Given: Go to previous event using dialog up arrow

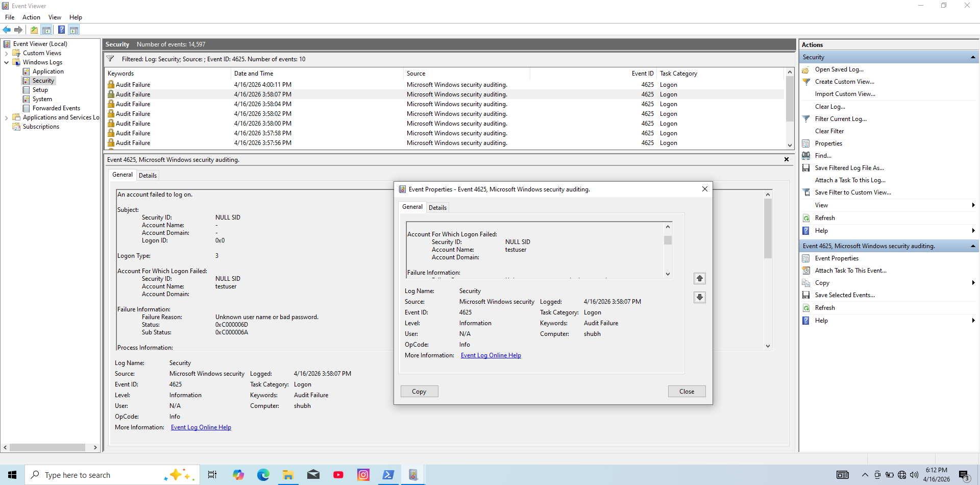Looking at the screenshot, I should (700, 278).
